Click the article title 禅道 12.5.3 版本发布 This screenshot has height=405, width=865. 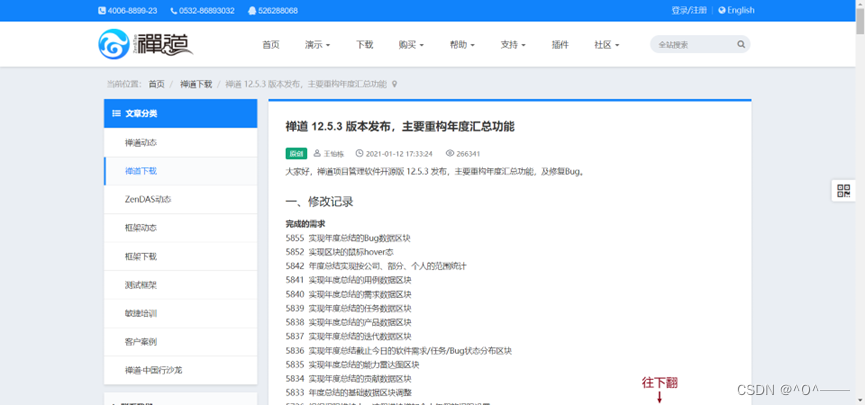coord(399,126)
